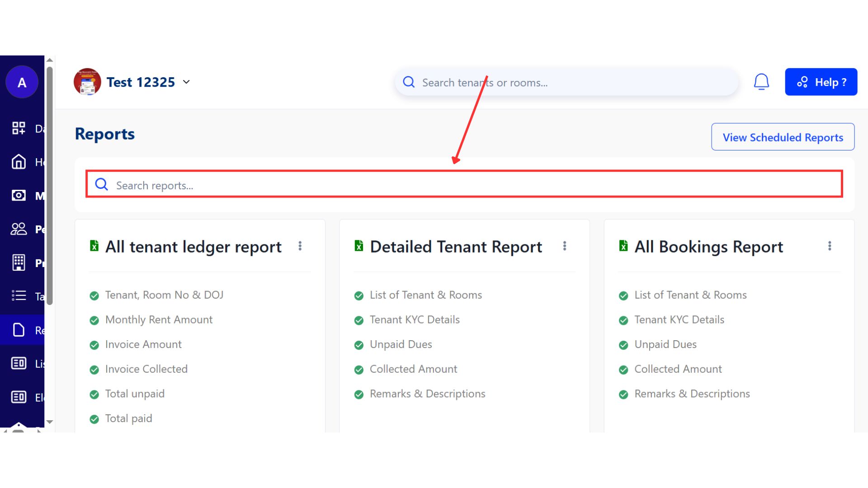The image size is (868, 488).
Task: Click the notification bell icon
Action: coord(761,82)
